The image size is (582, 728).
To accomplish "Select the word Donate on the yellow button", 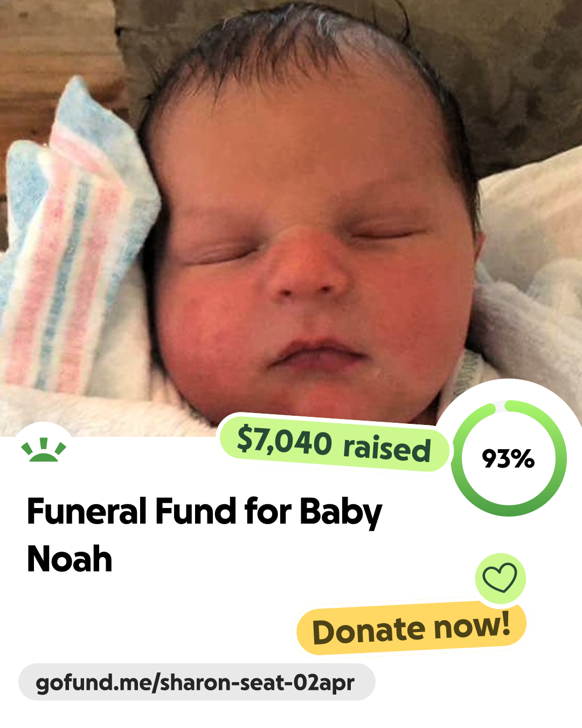I will click(369, 631).
